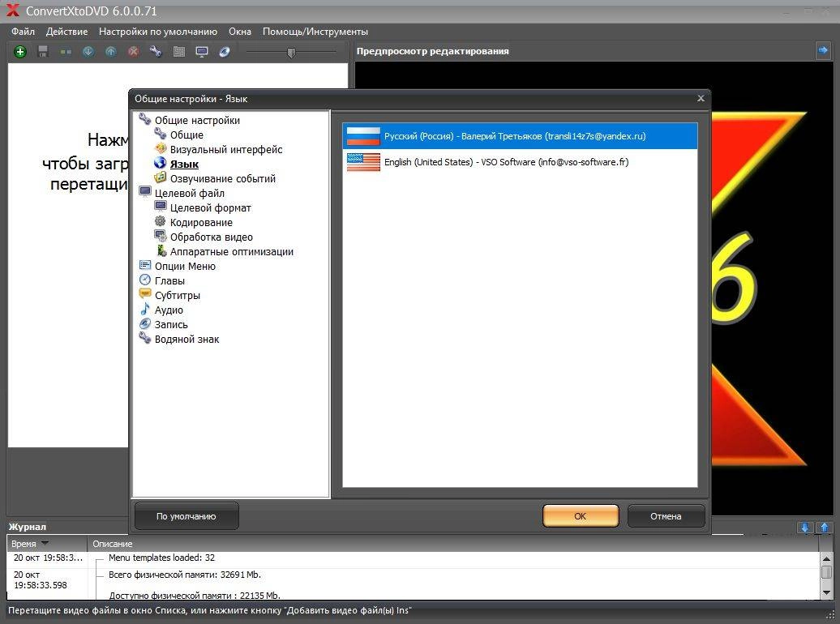840x624 pixels.
Task: Click the music icon beside Озвучивание событий
Action: coord(161,177)
